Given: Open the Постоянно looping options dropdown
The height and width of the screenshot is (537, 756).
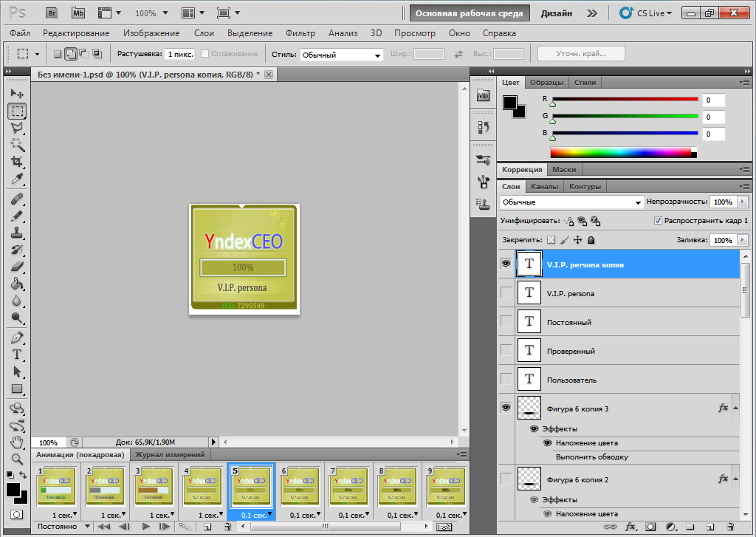Looking at the screenshot, I should pos(62,527).
